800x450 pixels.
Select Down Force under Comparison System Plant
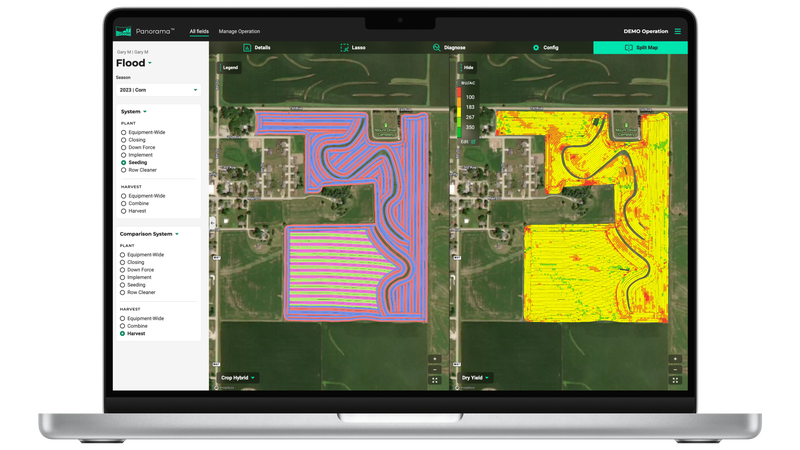137,270
